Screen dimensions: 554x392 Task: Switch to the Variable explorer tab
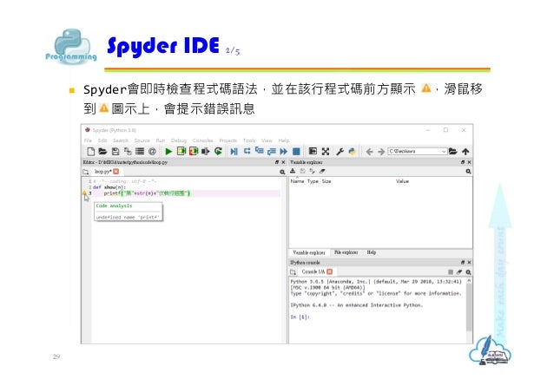[309, 252]
